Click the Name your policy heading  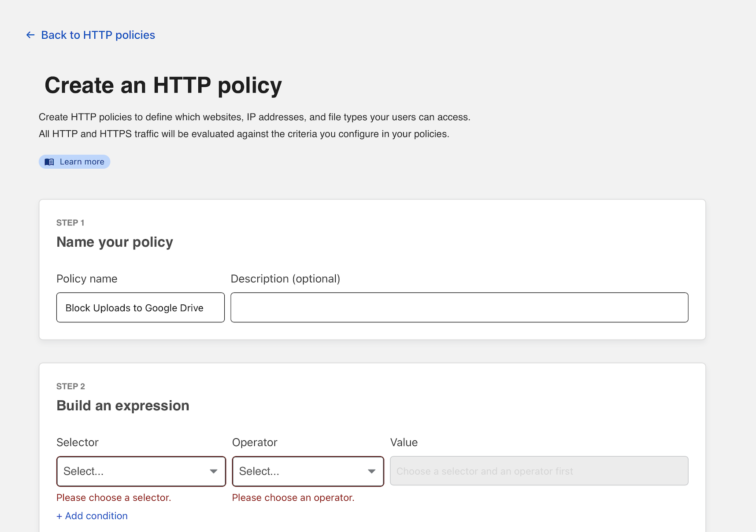click(115, 242)
